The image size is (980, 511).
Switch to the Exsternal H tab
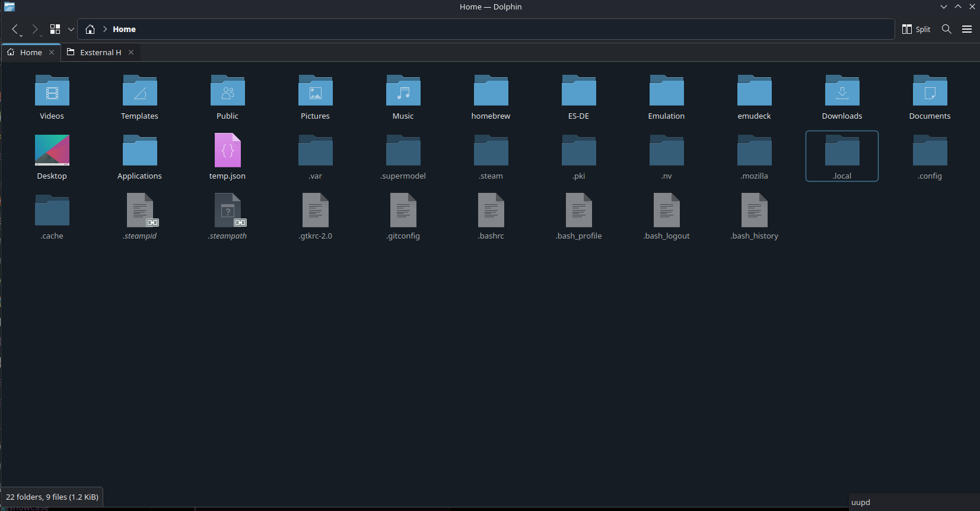(100, 52)
